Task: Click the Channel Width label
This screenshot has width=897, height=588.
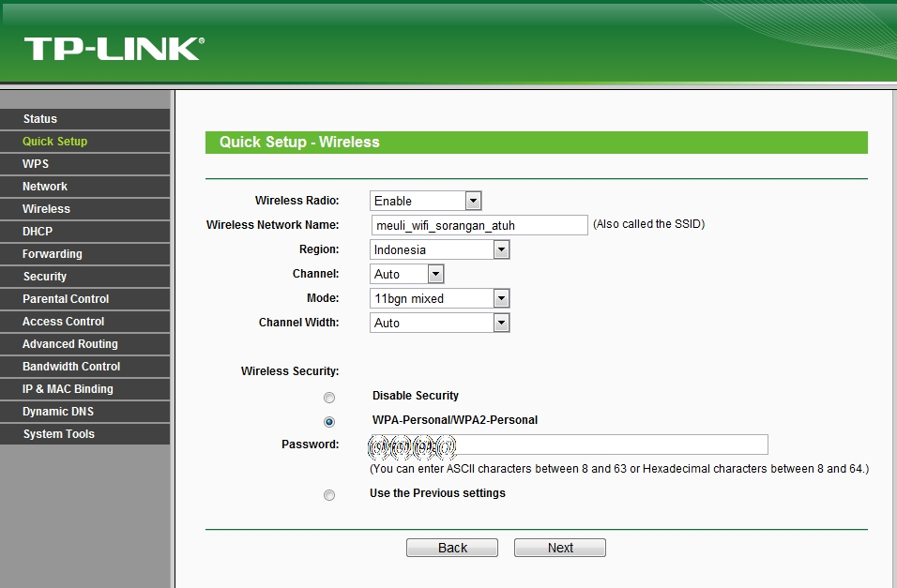Action: pos(298,323)
